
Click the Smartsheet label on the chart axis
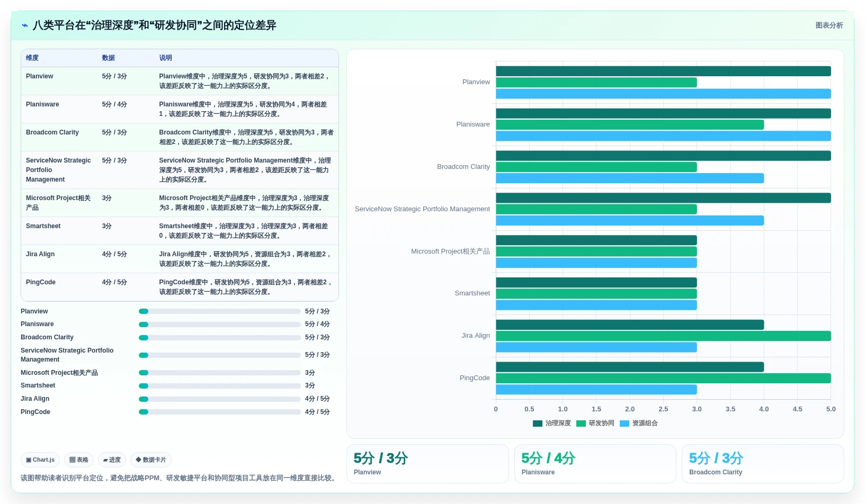[472, 293]
